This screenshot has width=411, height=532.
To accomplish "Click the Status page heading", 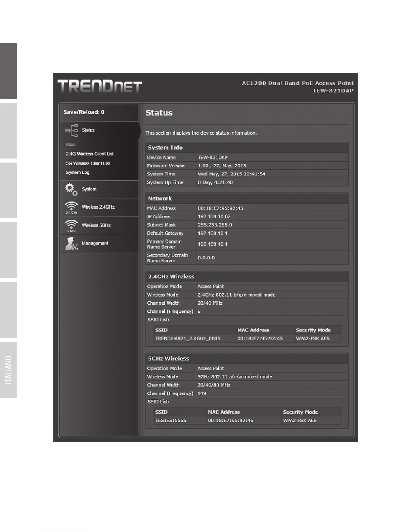I will (159, 113).
